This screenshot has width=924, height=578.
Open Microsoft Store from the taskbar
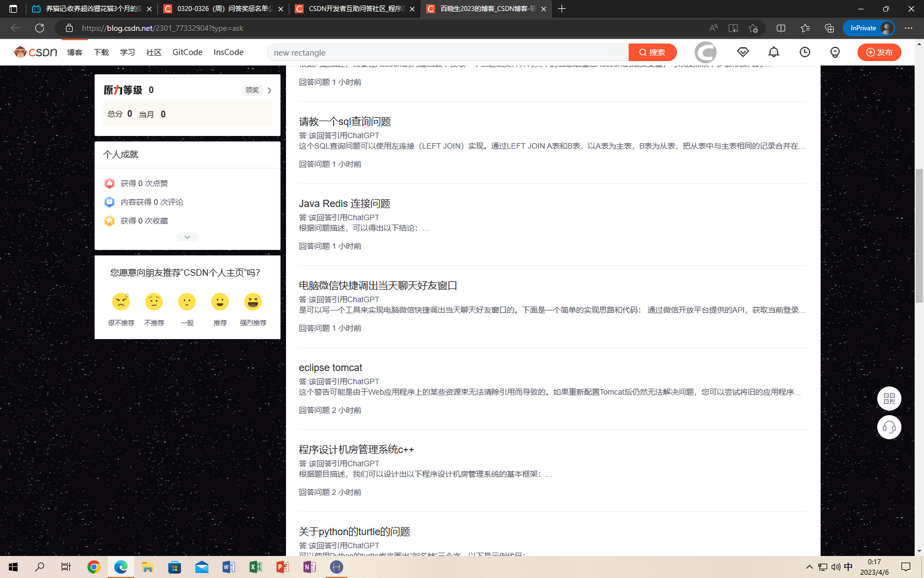click(174, 567)
